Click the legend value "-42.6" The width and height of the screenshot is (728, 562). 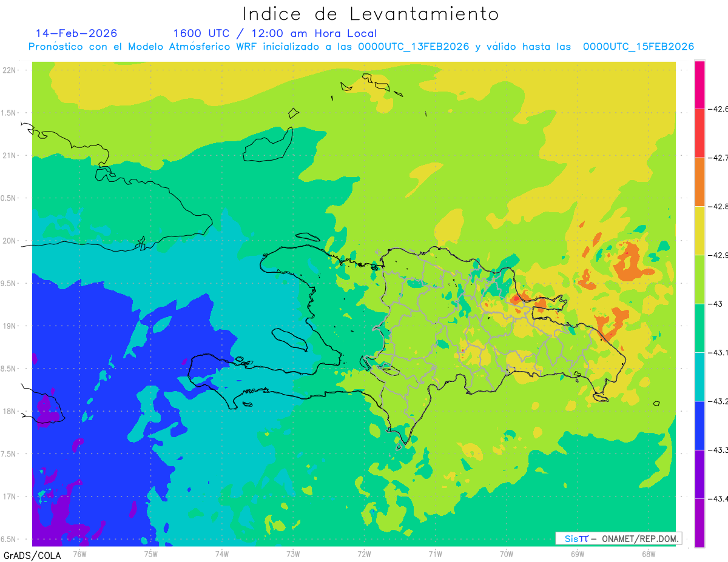tap(720, 109)
